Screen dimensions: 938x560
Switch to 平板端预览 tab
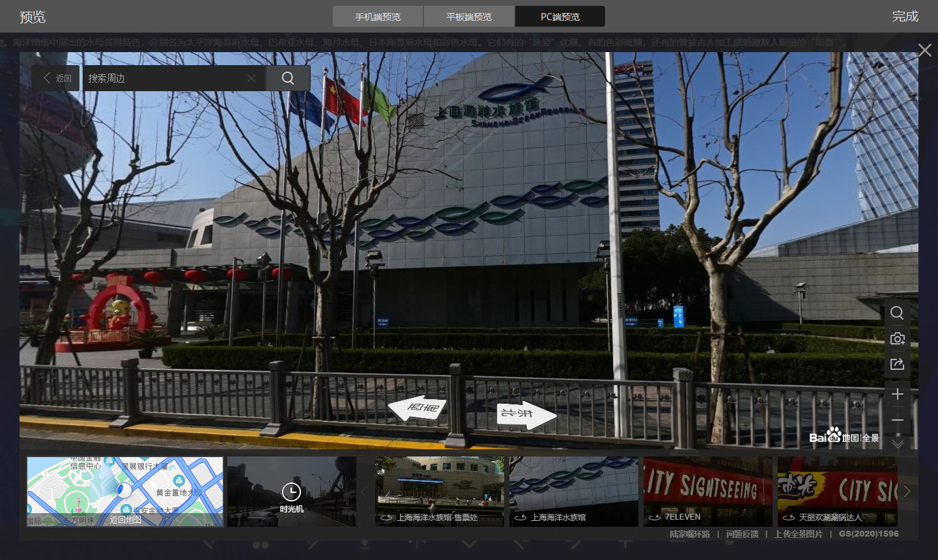tap(469, 16)
